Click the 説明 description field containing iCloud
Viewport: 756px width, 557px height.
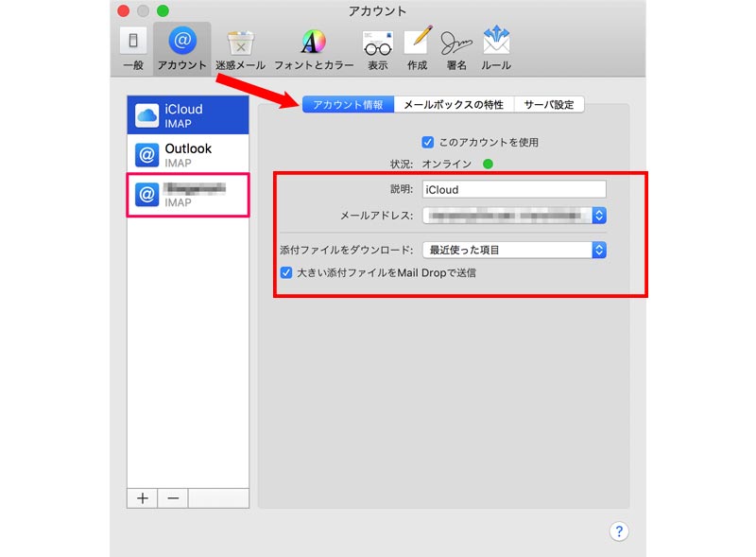pos(514,189)
